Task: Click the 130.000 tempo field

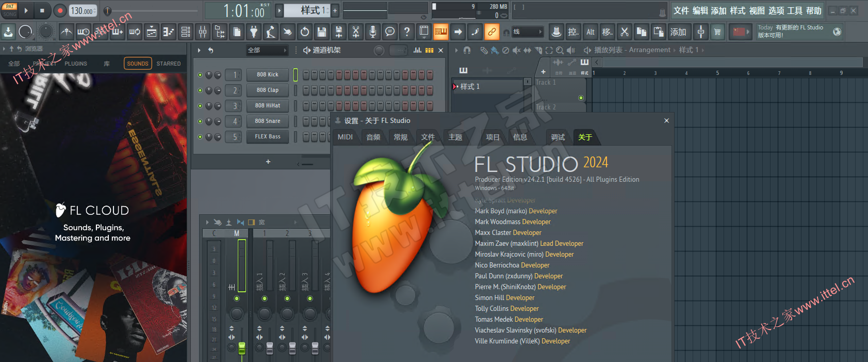Action: tap(83, 10)
